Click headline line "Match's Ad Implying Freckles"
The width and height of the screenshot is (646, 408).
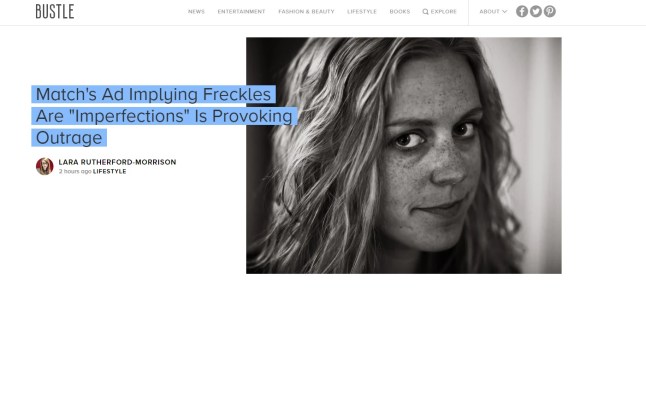pyautogui.click(x=153, y=94)
